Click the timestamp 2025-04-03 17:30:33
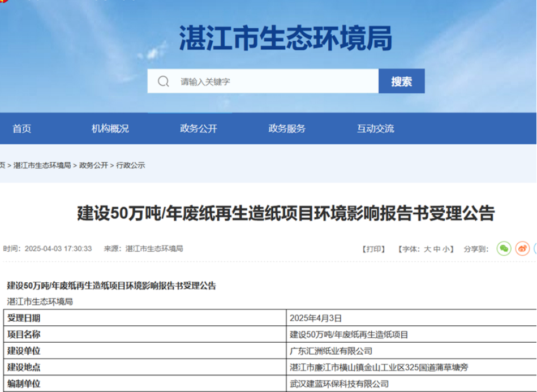Screen dimensions: 537x392 [58, 248]
